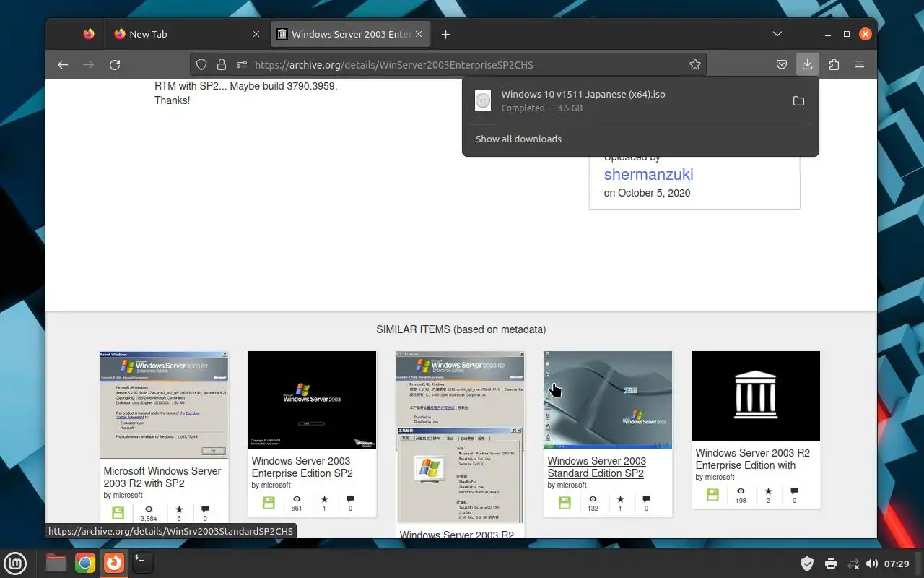Bookmark this page with the star
This screenshot has height=578, width=924.
click(695, 64)
